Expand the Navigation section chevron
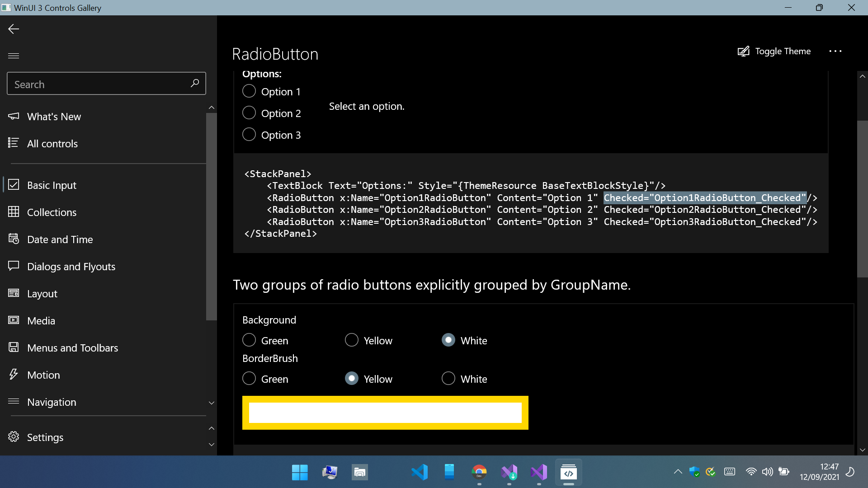The width and height of the screenshot is (868, 488). pos(211,403)
